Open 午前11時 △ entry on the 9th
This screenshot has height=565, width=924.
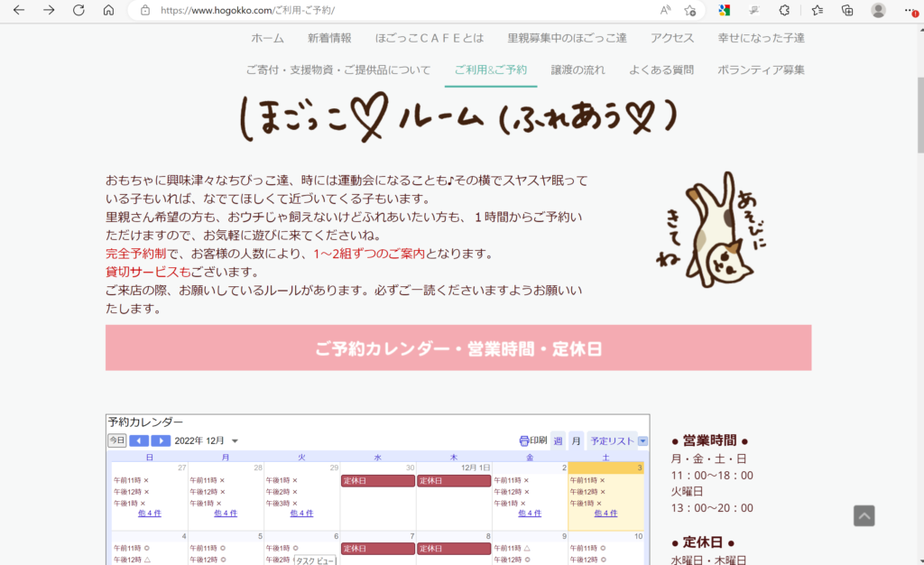click(x=513, y=548)
